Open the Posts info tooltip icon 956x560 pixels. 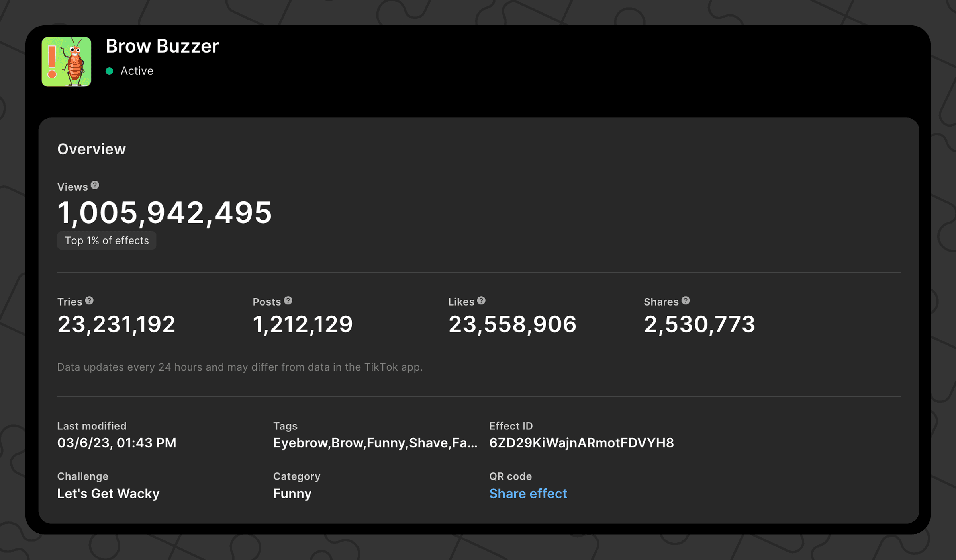[x=288, y=301]
